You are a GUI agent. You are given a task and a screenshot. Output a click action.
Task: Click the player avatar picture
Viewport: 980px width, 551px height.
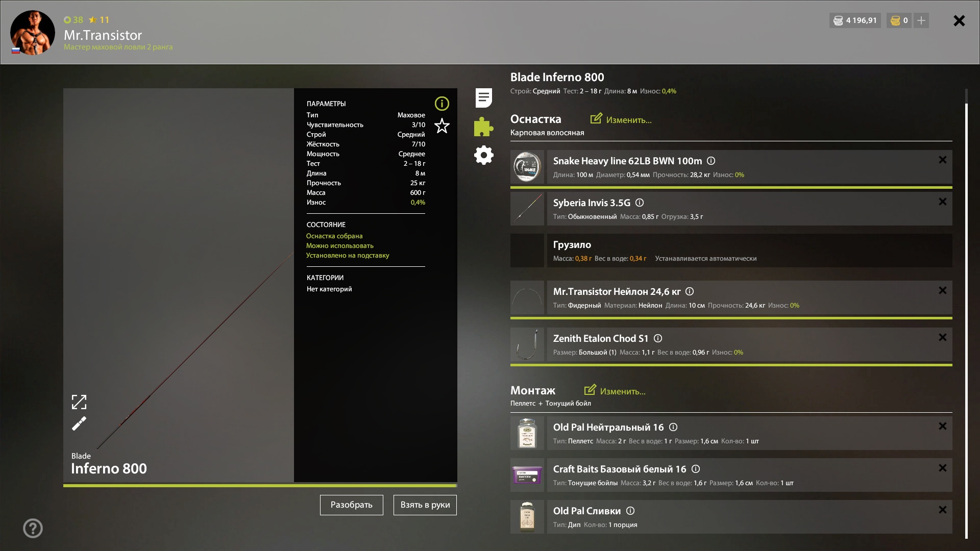click(x=33, y=33)
